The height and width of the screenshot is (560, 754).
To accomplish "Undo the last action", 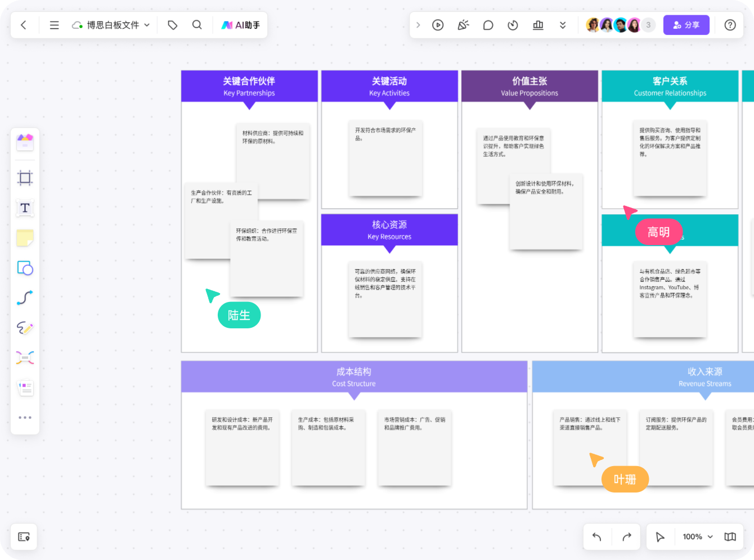I will click(x=597, y=537).
